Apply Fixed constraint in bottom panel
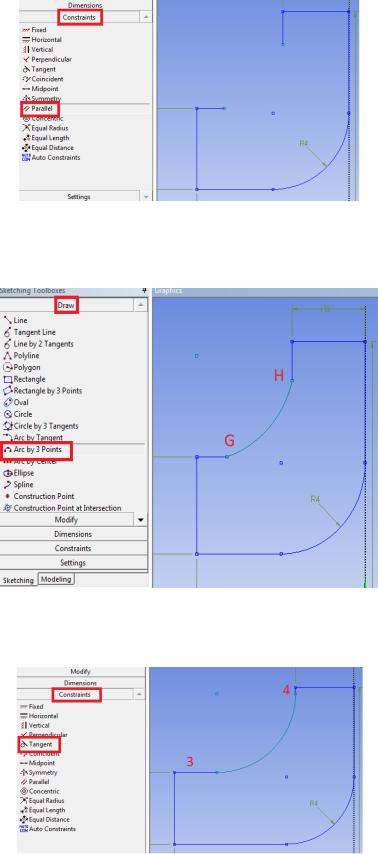This screenshot has width=378, height=854. [x=32, y=706]
